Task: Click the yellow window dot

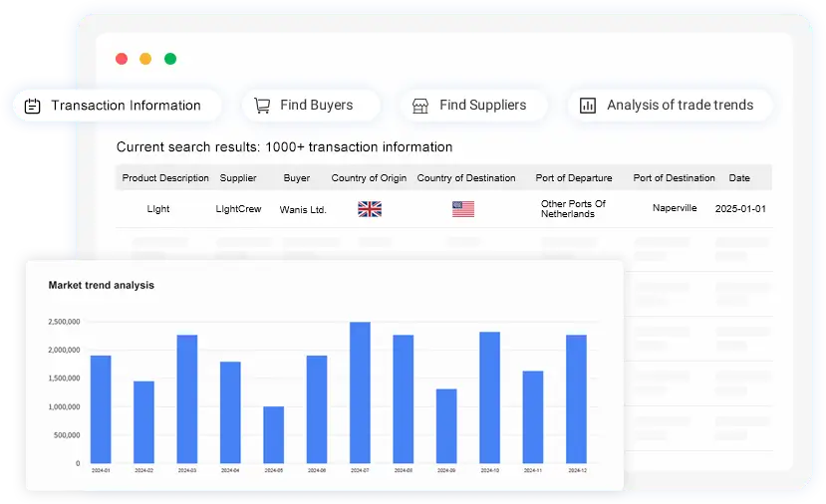Action: 145,59
